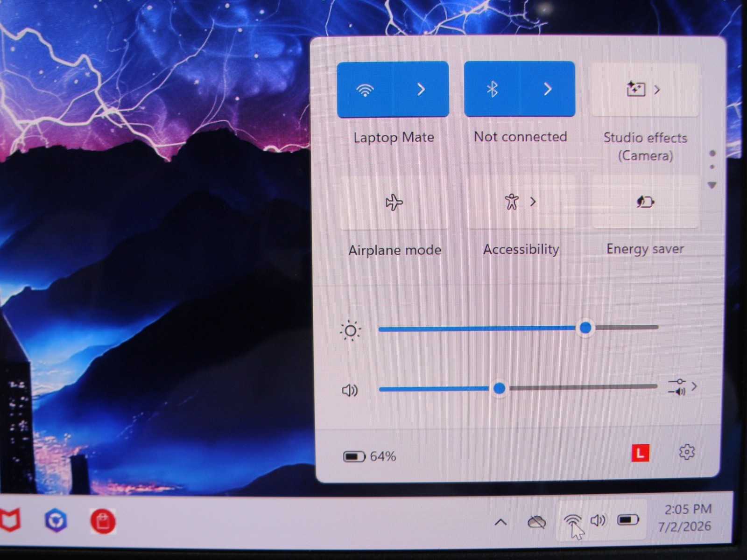The height and width of the screenshot is (560, 747).
Task: Toggle the Bluetooth button
Action: (492, 89)
